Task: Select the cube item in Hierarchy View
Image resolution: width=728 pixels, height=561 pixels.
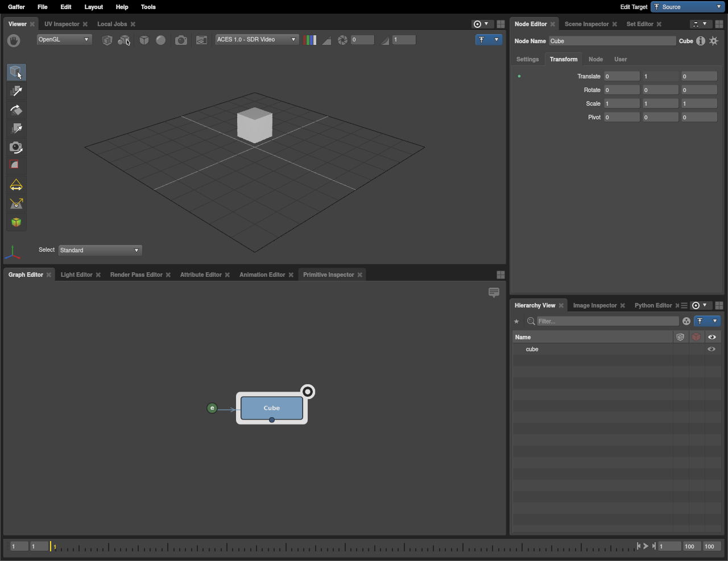Action: [532, 349]
